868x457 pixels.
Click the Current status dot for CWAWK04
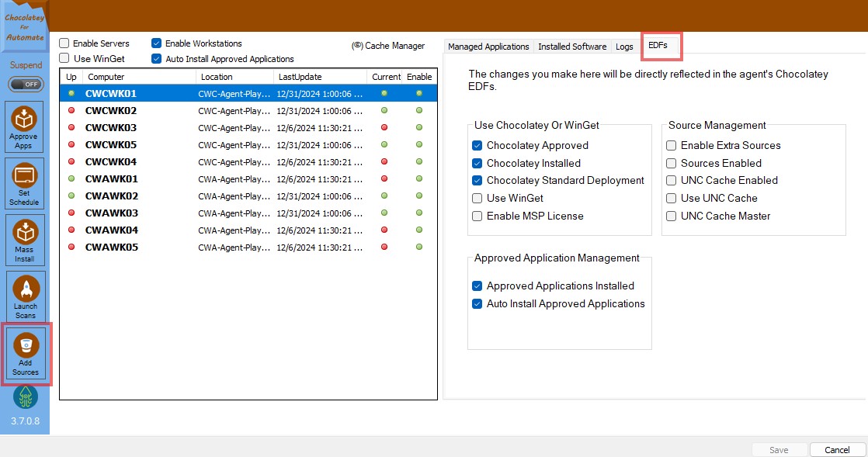coord(384,230)
